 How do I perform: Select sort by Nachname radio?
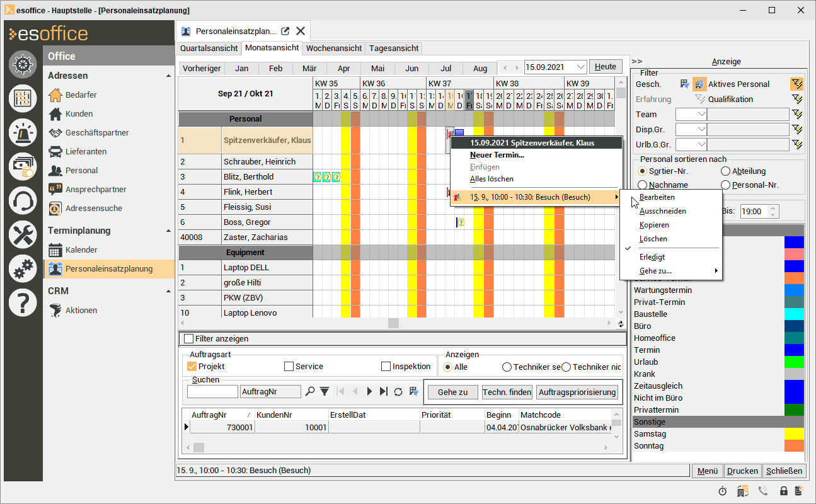click(642, 185)
